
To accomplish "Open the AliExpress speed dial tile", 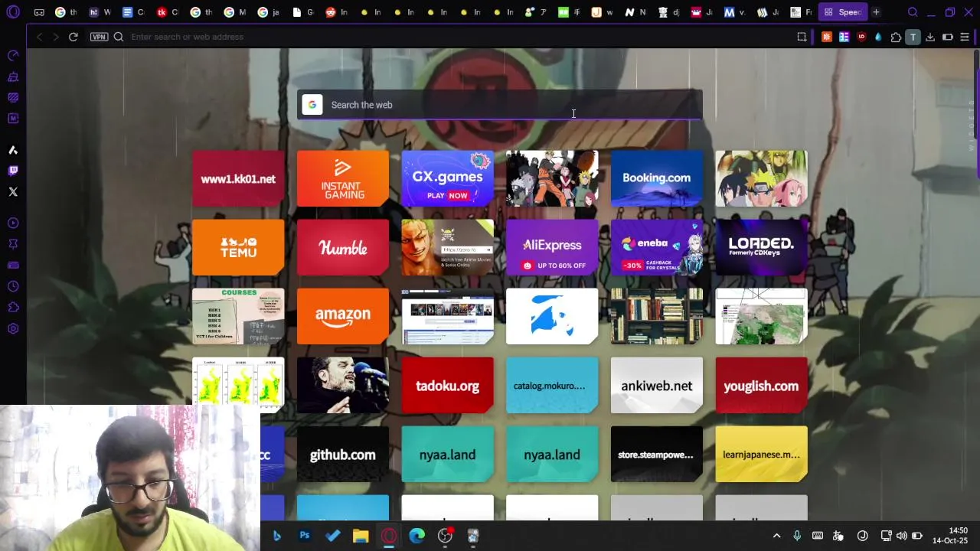I will point(552,247).
